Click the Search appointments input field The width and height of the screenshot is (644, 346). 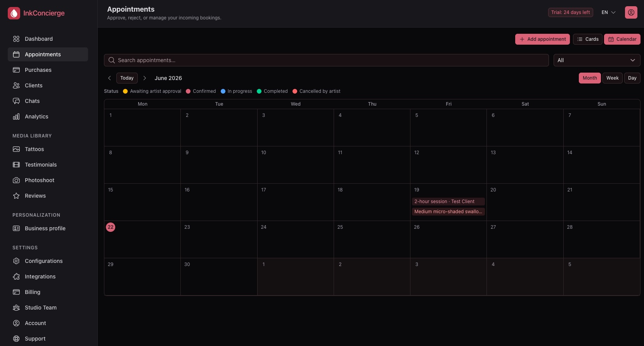[326, 60]
